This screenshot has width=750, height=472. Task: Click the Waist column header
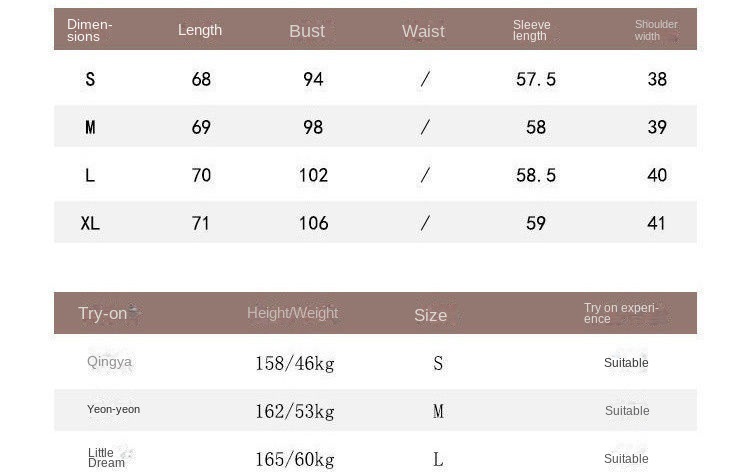tap(423, 31)
